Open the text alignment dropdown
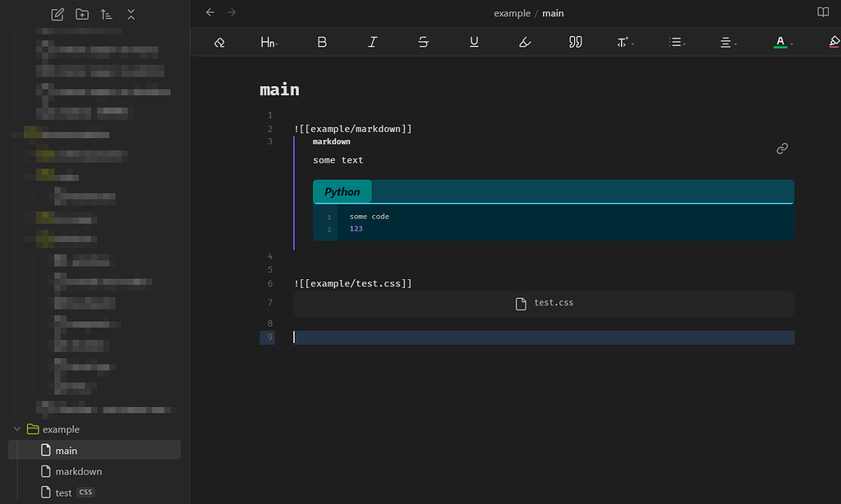 coord(726,41)
